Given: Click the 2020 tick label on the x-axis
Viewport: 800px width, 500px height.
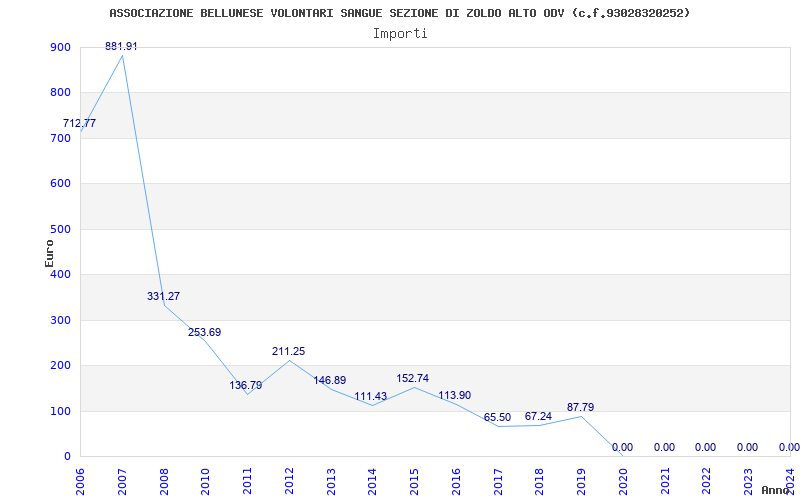Looking at the screenshot, I should [x=623, y=480].
